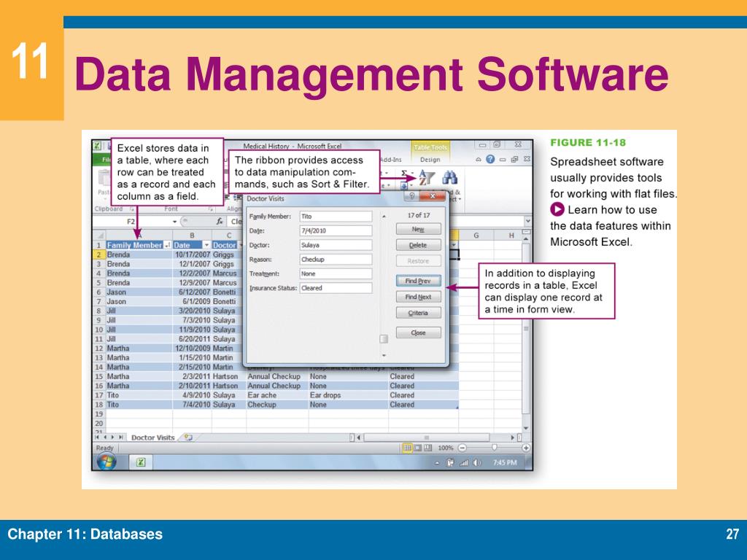Click the volume speaker tray icon
The width and height of the screenshot is (747, 560).
(x=477, y=463)
